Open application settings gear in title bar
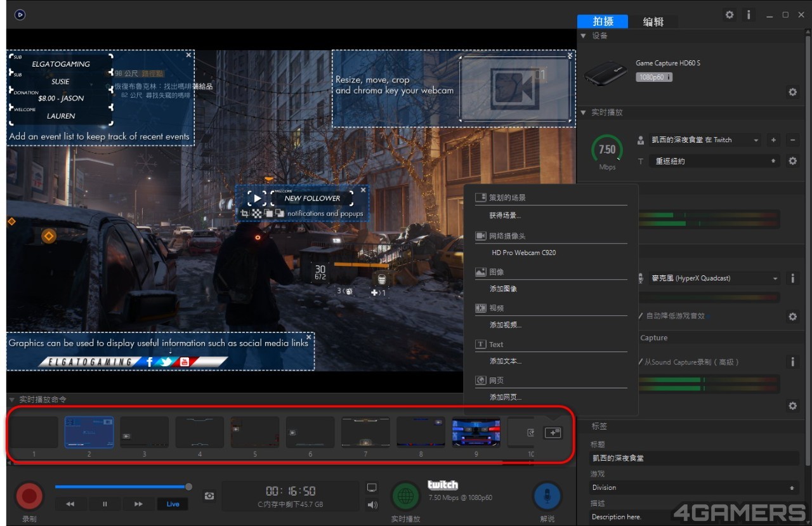This screenshot has width=812, height=526. click(x=730, y=15)
